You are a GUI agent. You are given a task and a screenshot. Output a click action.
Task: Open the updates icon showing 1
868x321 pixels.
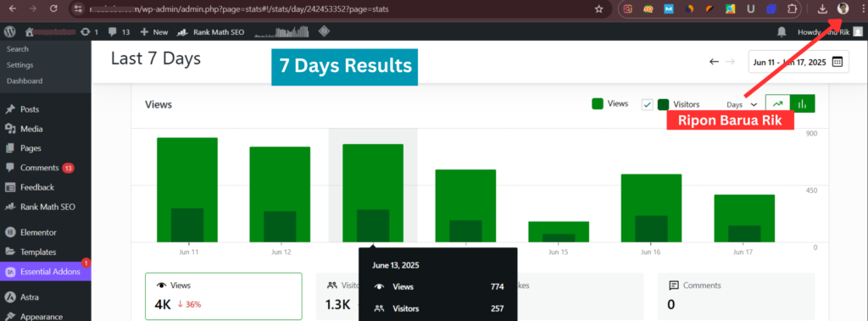pyautogui.click(x=89, y=32)
